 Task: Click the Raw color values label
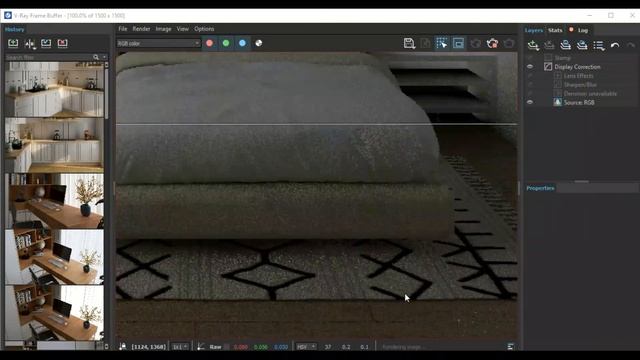[215, 347]
